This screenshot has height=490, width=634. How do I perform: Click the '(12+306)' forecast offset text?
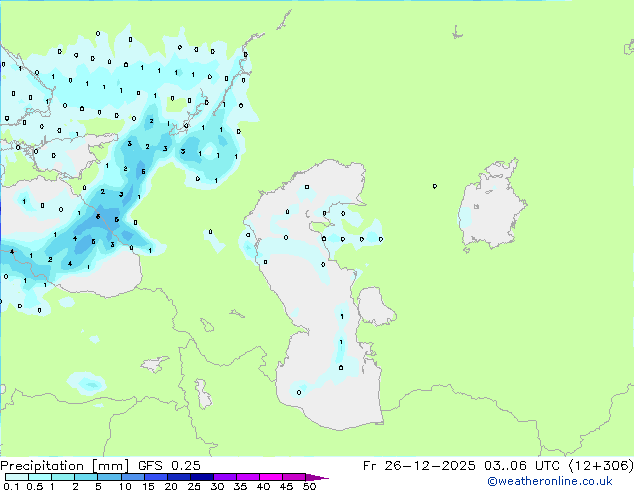tap(601, 466)
